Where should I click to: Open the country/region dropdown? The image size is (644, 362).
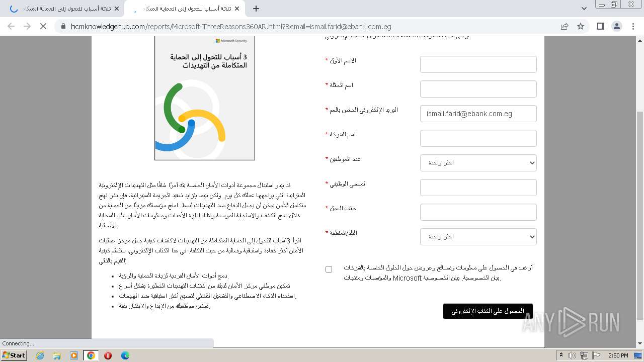(x=478, y=237)
